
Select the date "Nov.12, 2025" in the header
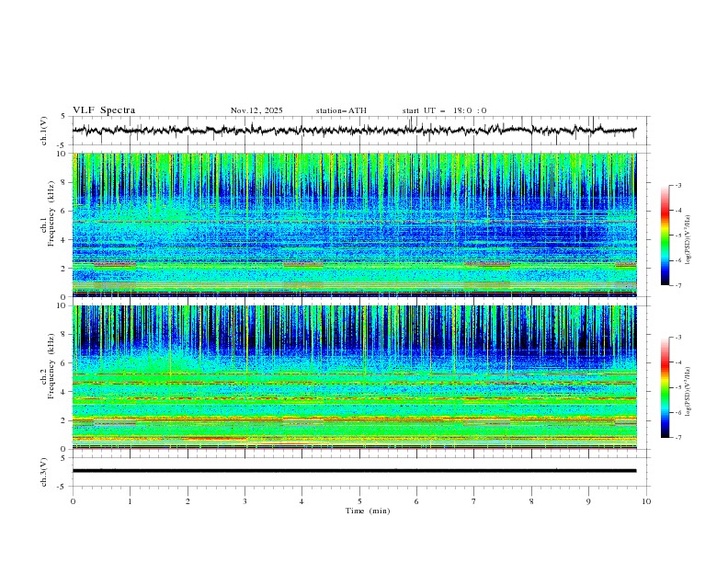[x=256, y=110]
